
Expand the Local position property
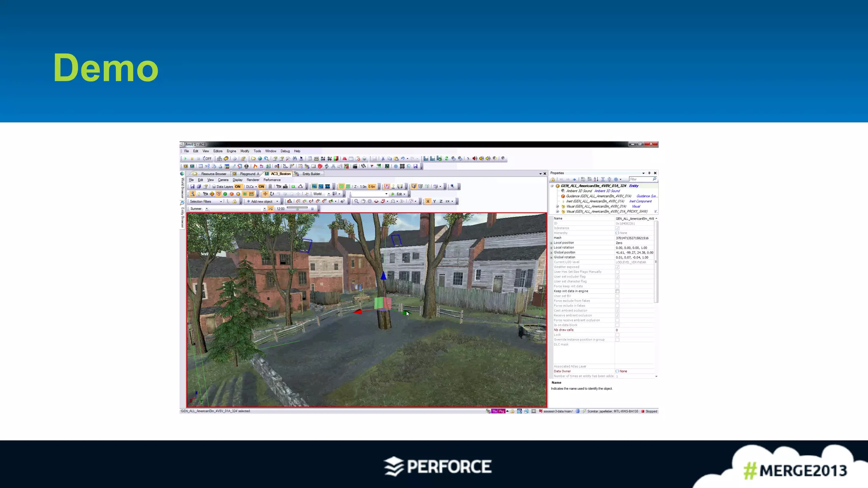pyautogui.click(x=551, y=243)
